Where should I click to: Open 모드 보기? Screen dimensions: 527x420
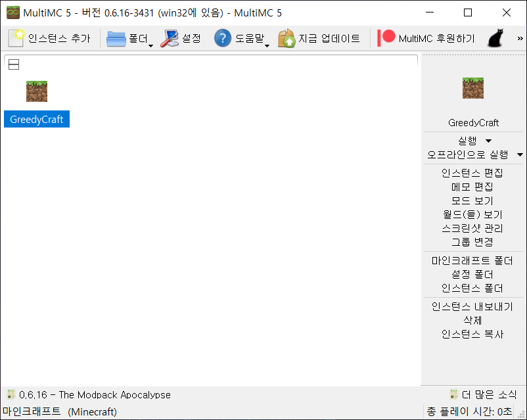click(x=472, y=200)
